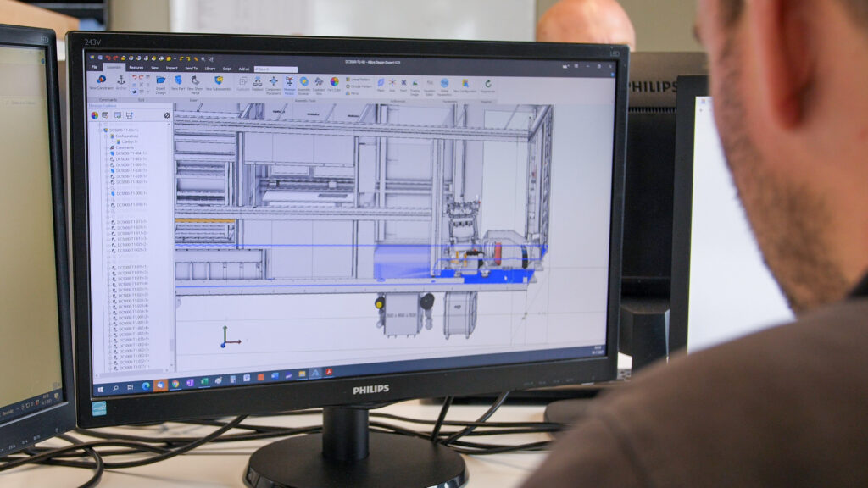The width and height of the screenshot is (868, 488).
Task: Create a New Sheet Metal part
Action: (x=196, y=81)
